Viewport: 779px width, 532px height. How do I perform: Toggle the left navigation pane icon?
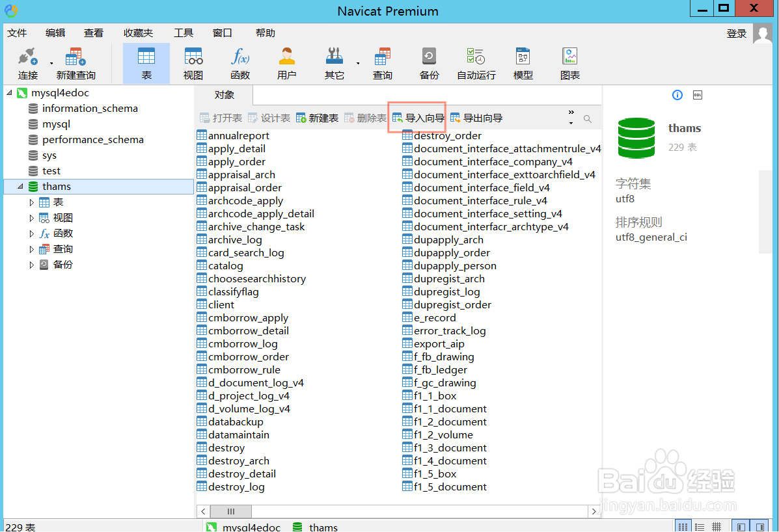pos(741,527)
